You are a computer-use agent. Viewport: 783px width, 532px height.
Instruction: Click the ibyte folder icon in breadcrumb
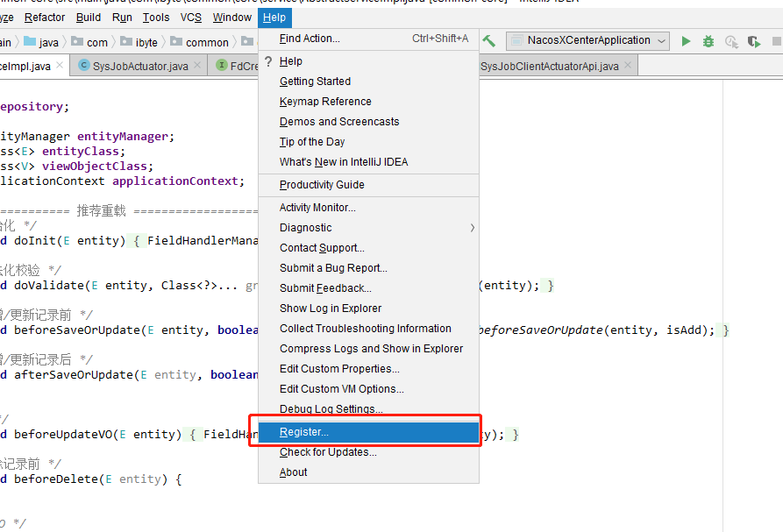click(x=126, y=41)
